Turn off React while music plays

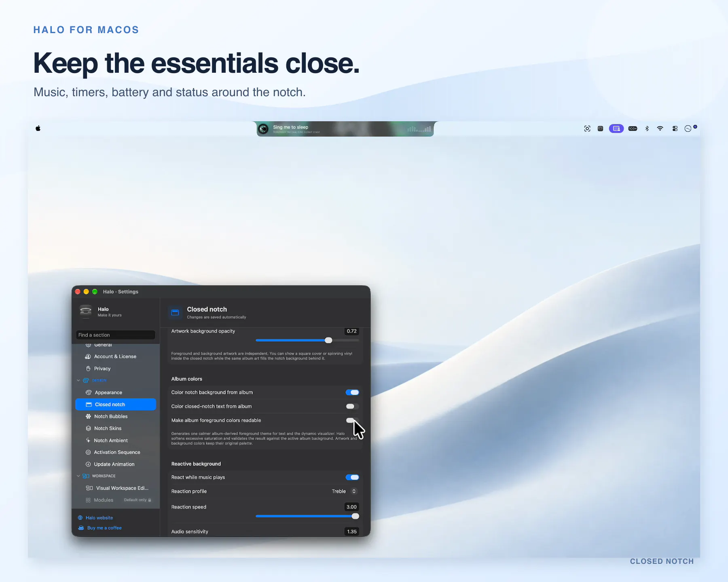[x=352, y=477]
